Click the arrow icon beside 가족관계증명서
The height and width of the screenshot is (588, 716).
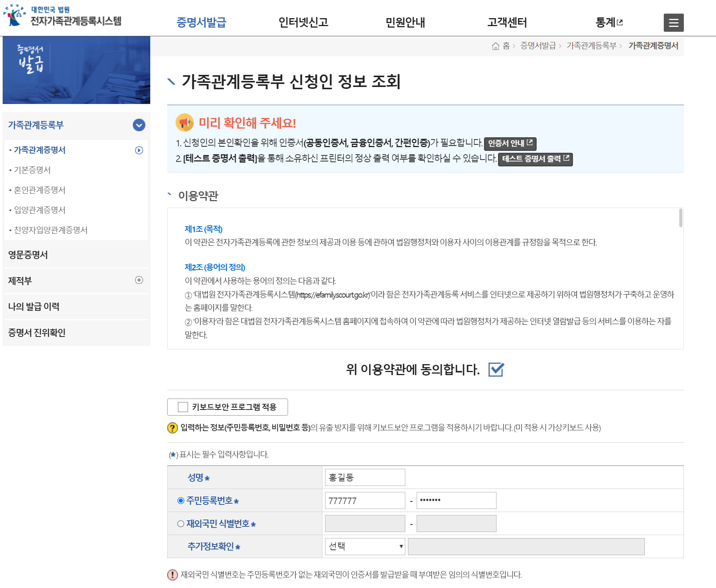click(140, 150)
